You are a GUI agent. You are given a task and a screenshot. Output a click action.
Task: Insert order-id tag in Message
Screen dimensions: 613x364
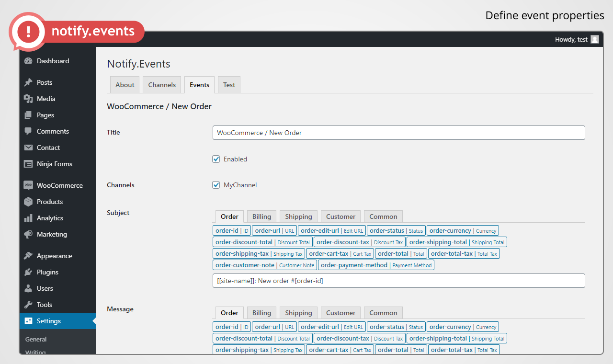click(x=232, y=327)
